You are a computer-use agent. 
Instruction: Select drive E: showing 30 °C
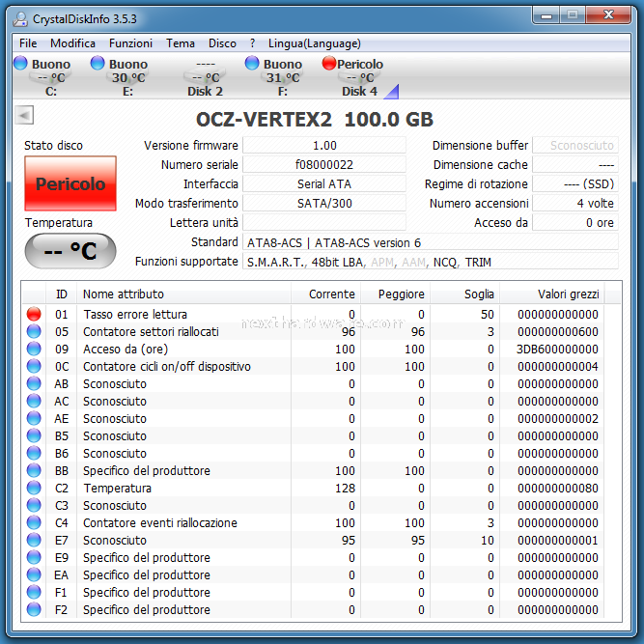124,77
